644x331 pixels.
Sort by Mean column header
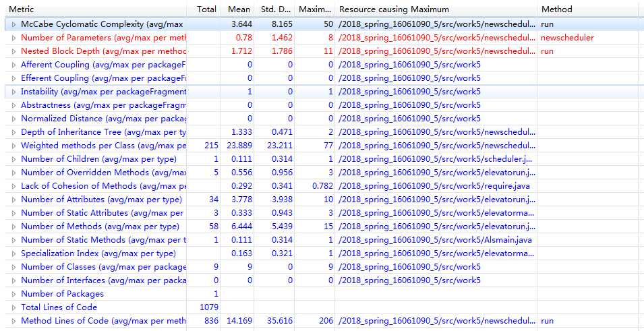(238, 9)
